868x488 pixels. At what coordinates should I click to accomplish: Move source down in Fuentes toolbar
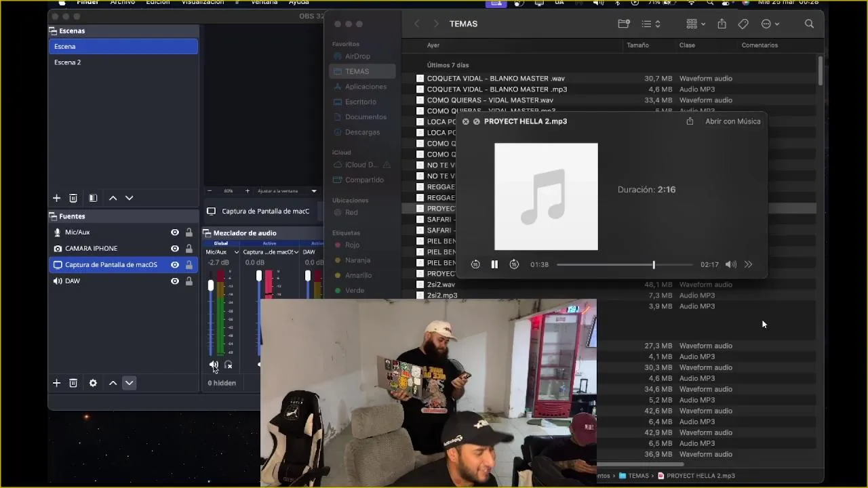tap(129, 383)
